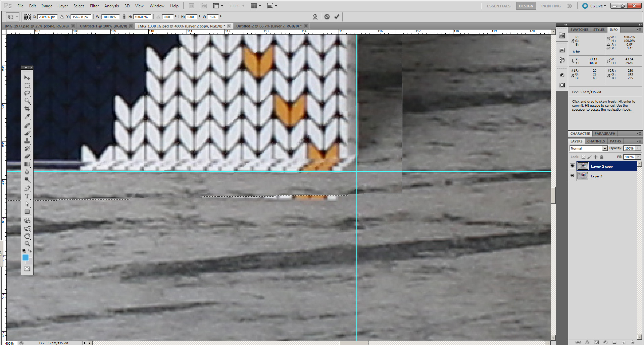This screenshot has height=345, width=644.
Task: Select the Quick Selection tool
Action: click(27, 101)
